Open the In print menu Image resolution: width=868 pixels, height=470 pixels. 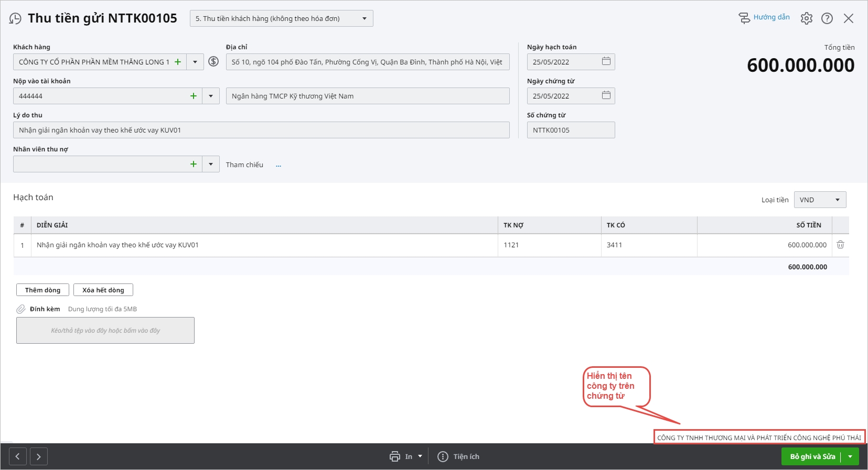pos(406,456)
